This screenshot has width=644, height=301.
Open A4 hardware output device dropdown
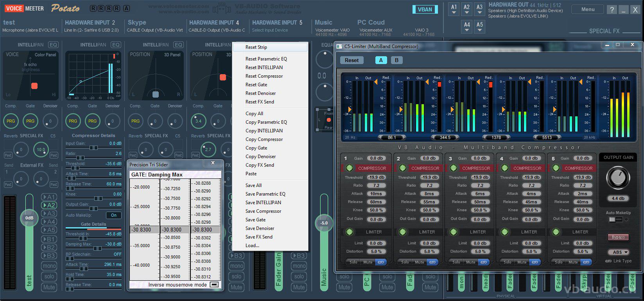[466, 27]
